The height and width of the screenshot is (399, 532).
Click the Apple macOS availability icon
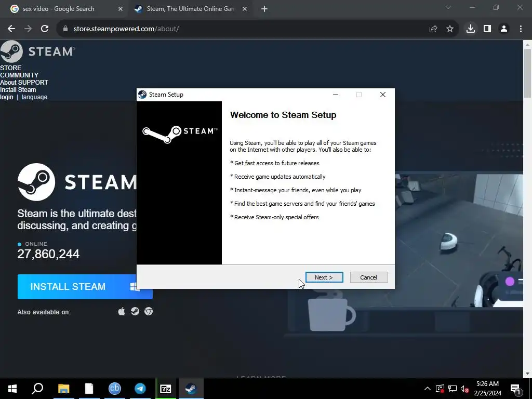122,312
